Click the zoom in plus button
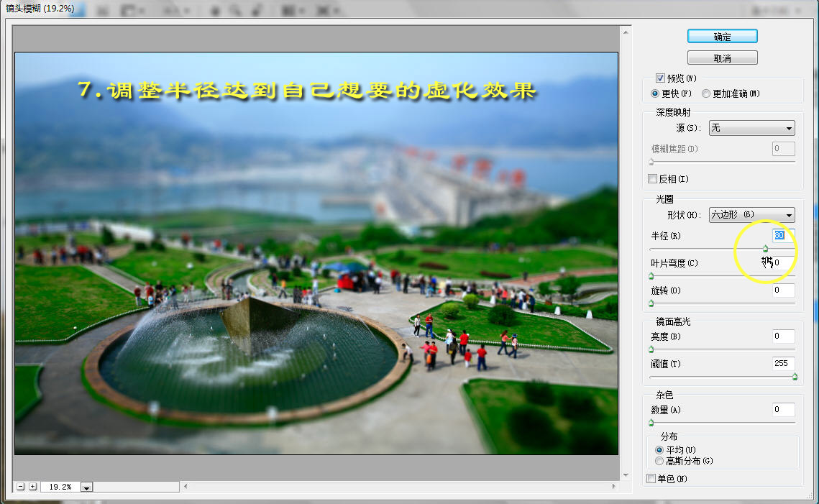 tap(32, 487)
